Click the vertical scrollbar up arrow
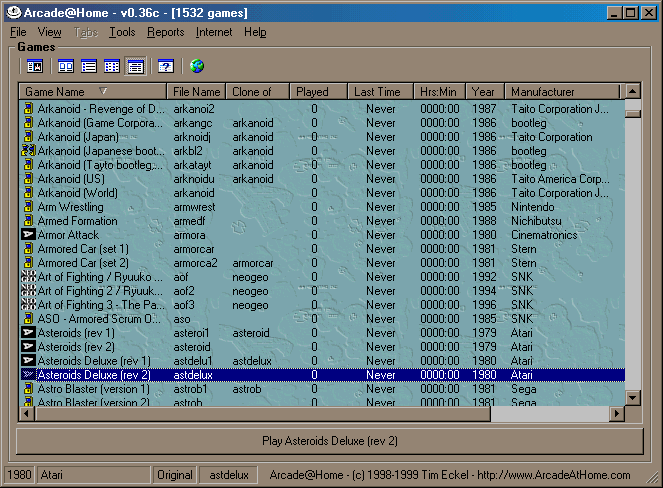The image size is (663, 488). coord(633,91)
